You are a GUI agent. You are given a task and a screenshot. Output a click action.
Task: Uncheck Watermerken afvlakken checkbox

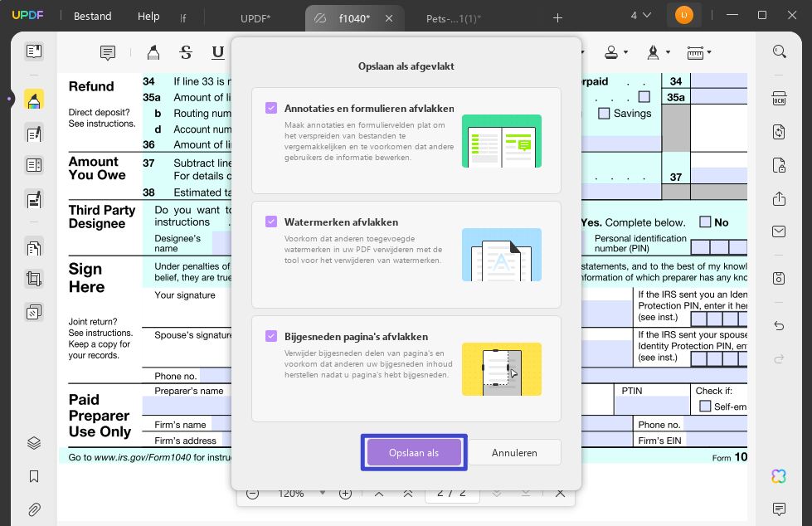tap(271, 222)
